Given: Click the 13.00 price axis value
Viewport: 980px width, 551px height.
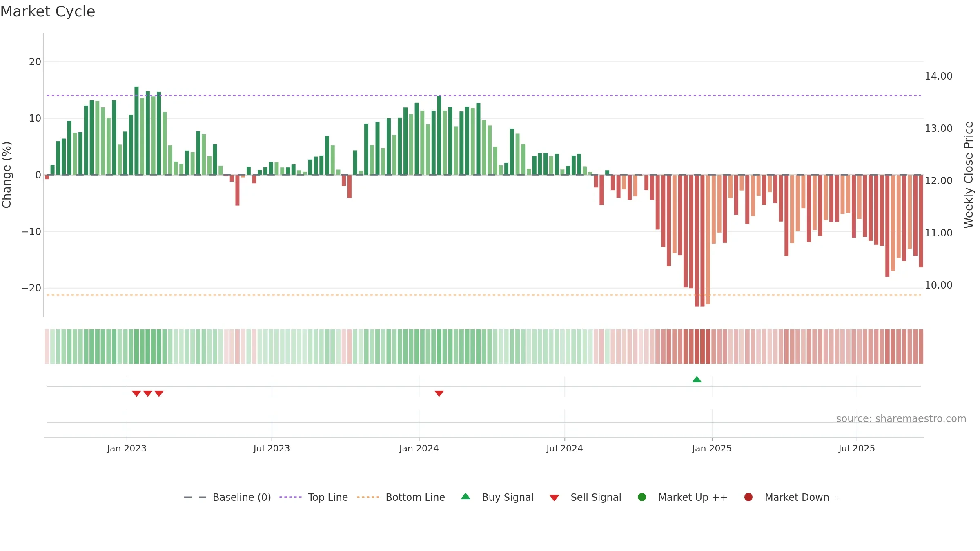Looking at the screenshot, I should 938,129.
